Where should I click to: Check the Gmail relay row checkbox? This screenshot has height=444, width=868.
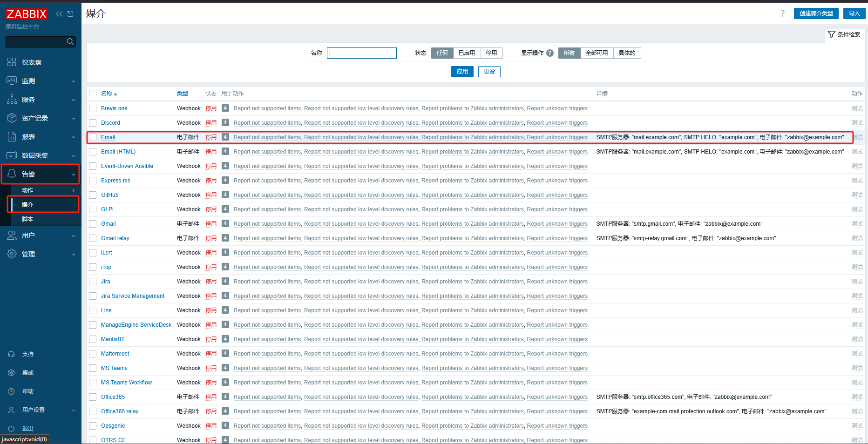coord(93,238)
